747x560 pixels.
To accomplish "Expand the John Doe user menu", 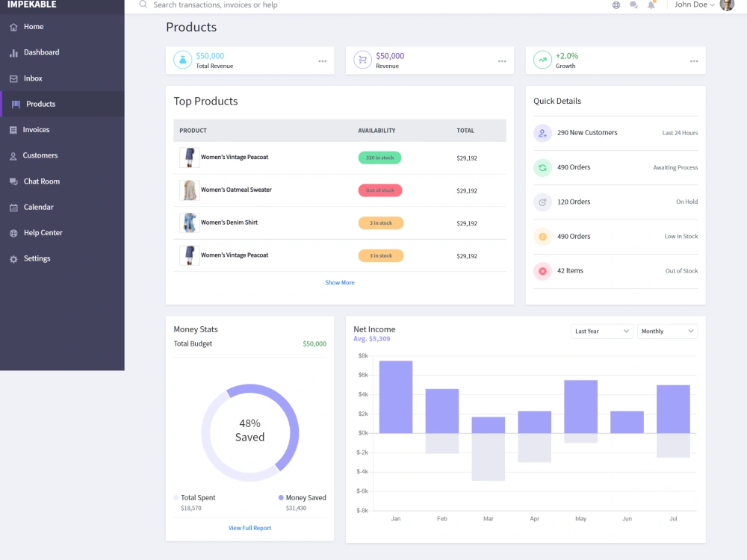I will (695, 4).
